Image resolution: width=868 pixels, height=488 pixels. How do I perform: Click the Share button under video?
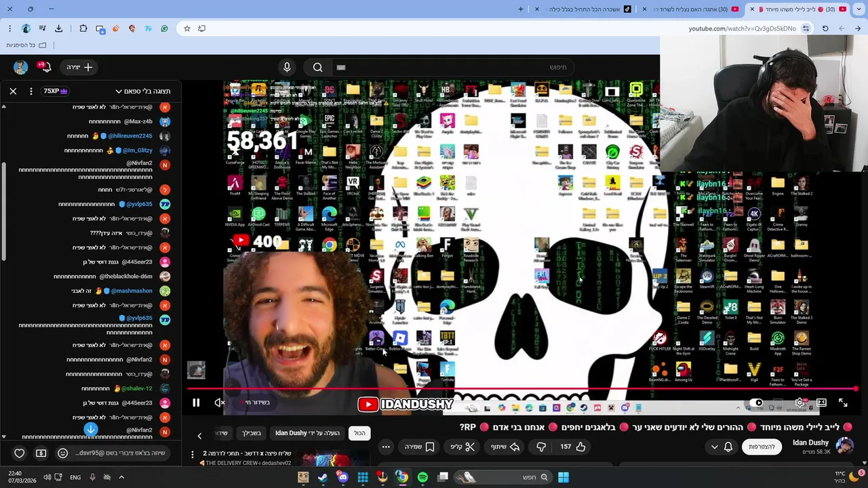click(505, 447)
